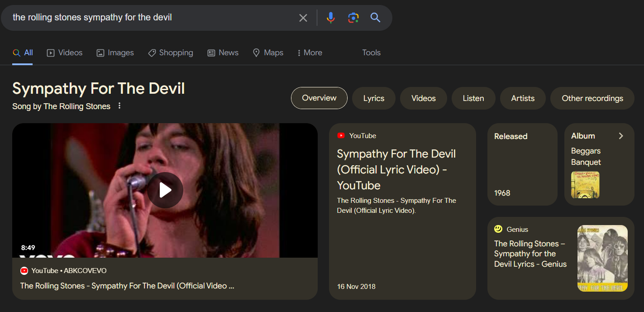Expand Album card chevron arrow
The image size is (644, 312).
tap(621, 136)
